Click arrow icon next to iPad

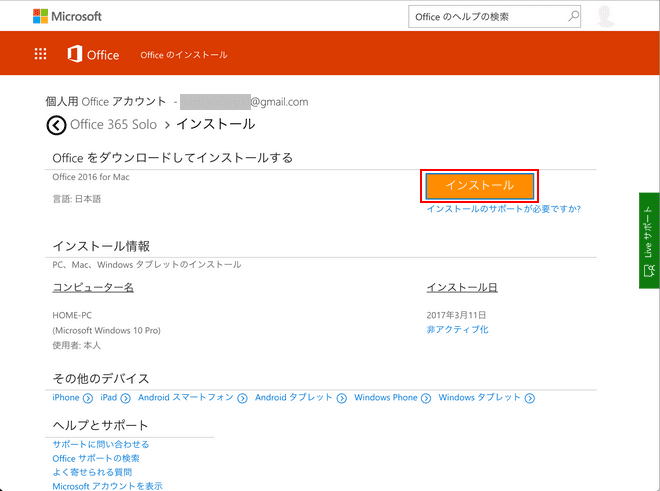coord(125,398)
